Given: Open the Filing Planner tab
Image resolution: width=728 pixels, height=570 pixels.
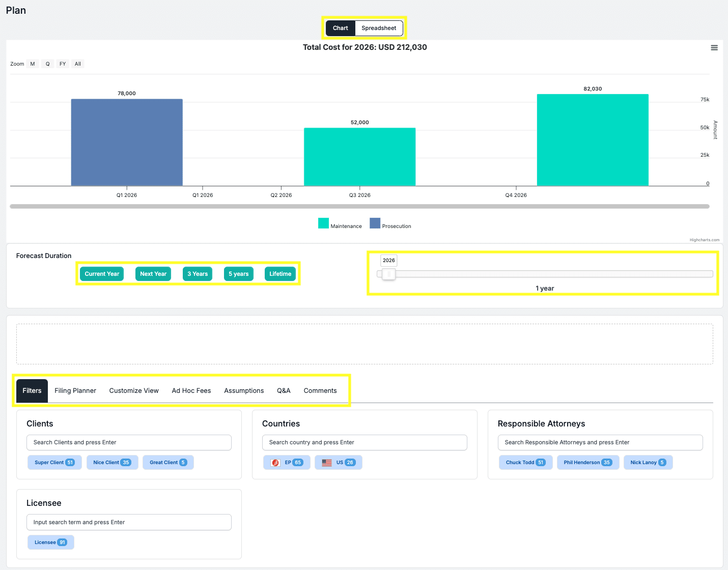Looking at the screenshot, I should coord(75,391).
